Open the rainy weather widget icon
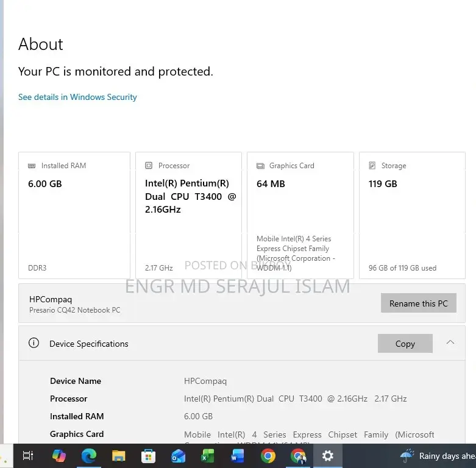 point(407,456)
